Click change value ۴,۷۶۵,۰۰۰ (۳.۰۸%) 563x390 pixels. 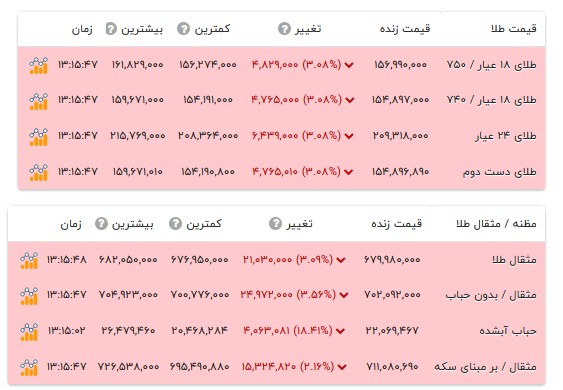pos(297,99)
